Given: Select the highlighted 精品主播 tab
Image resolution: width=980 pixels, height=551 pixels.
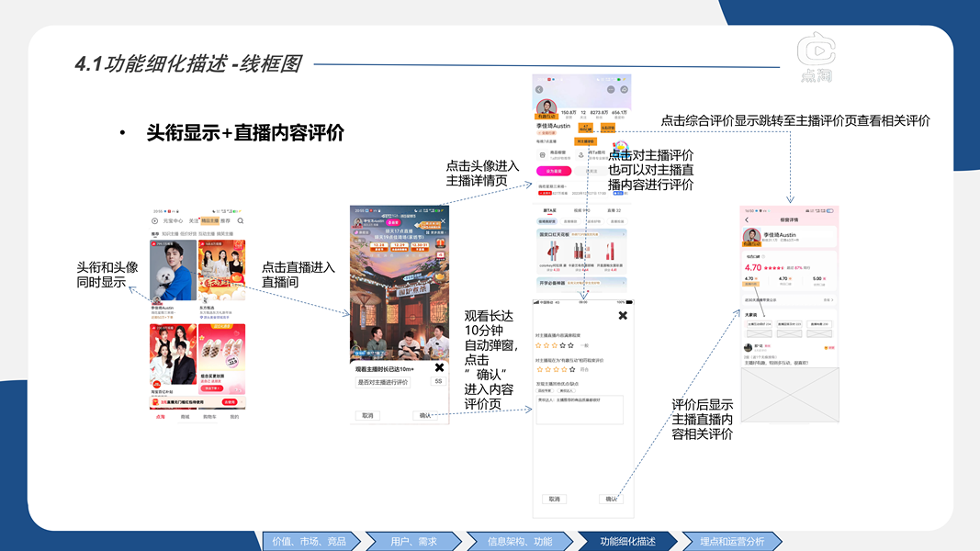Looking at the screenshot, I should 209,221.
